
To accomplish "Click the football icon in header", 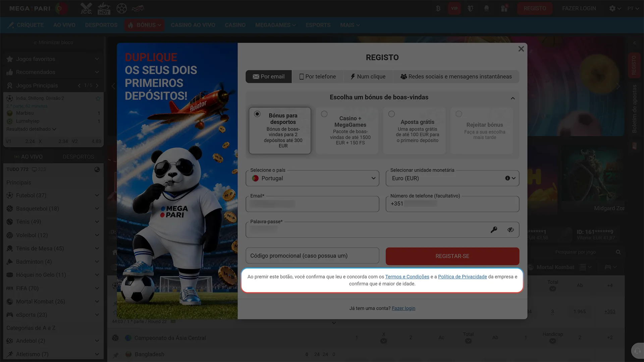I will click(x=121, y=8).
